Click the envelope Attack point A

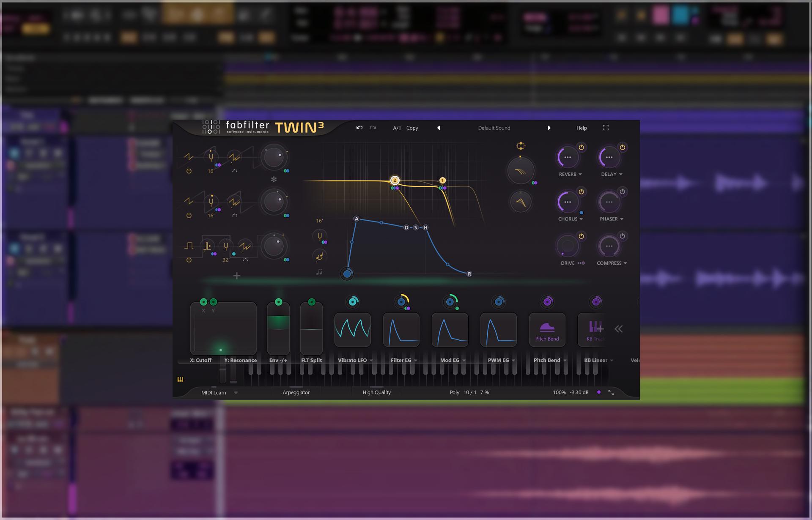tap(357, 219)
